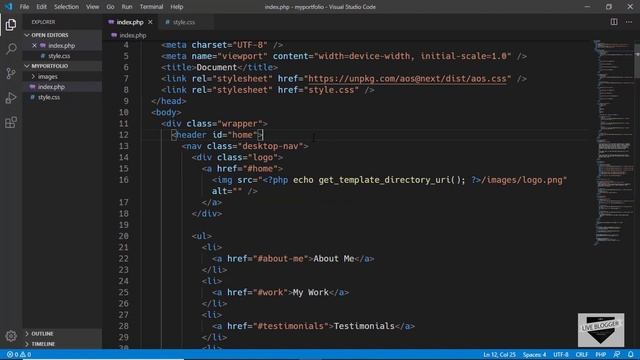Click line number 20 in gutter
This screenshot has height=360, width=640.
coord(124,236)
